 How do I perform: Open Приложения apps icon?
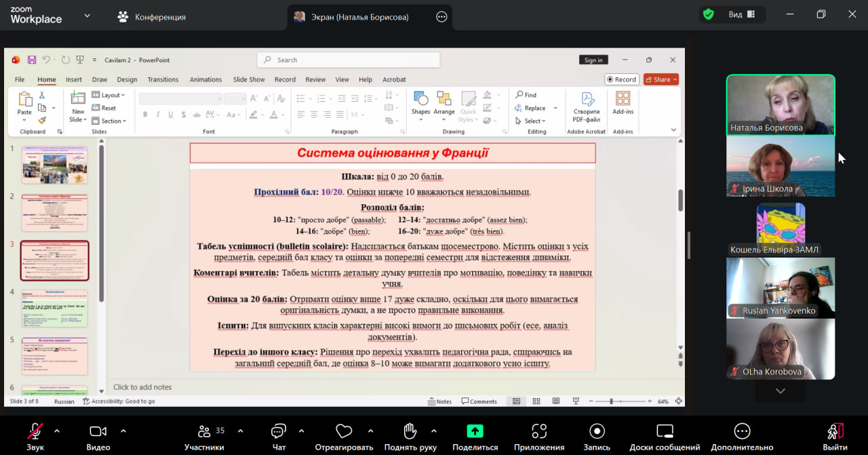tap(539, 432)
